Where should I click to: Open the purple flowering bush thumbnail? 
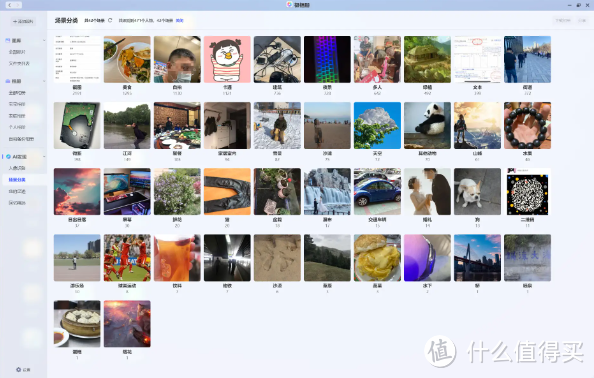click(177, 192)
